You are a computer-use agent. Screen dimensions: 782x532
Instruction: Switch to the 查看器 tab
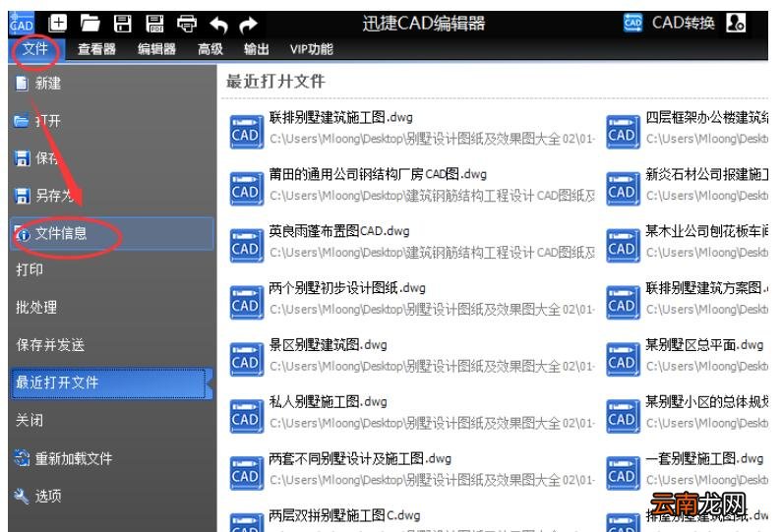pyautogui.click(x=96, y=49)
